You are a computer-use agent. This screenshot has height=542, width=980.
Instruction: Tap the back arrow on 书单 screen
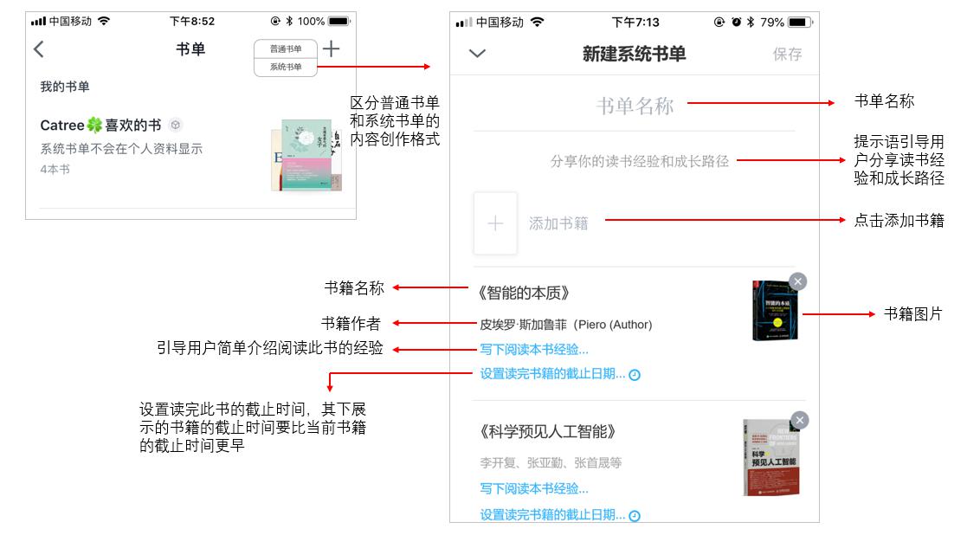coord(39,49)
